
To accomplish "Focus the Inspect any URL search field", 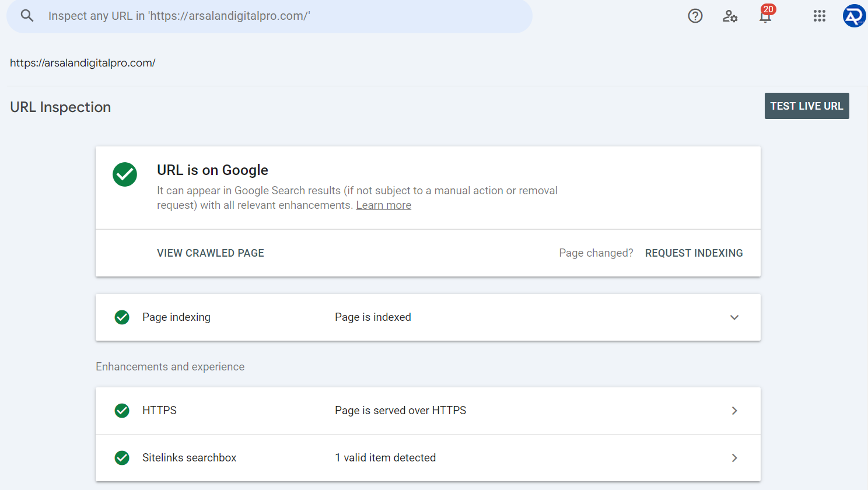I will click(x=269, y=16).
